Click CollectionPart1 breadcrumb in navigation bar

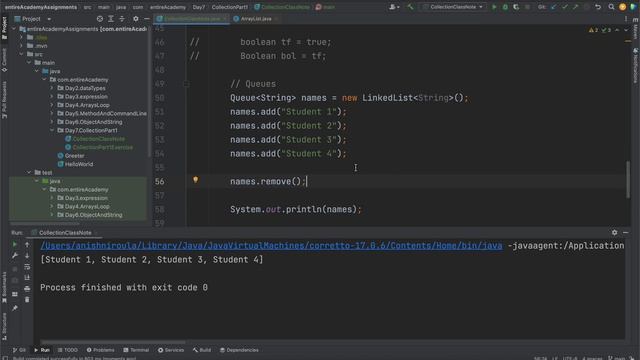[229, 7]
